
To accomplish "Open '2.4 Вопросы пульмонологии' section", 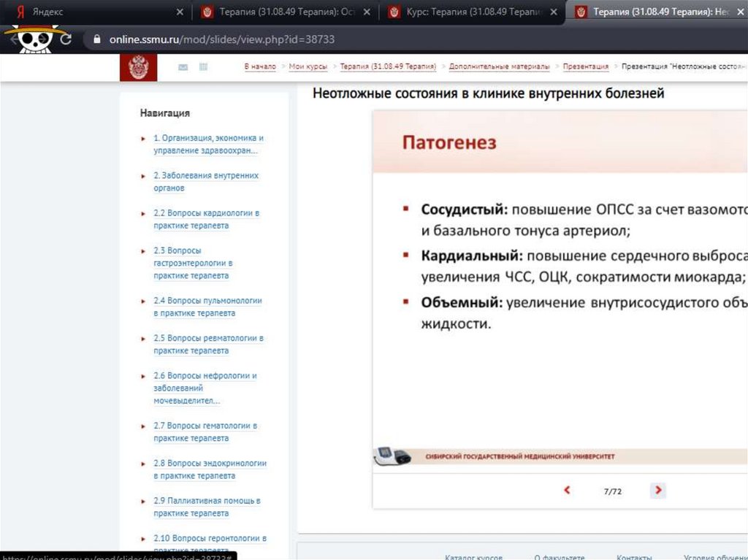I will click(x=207, y=307).
